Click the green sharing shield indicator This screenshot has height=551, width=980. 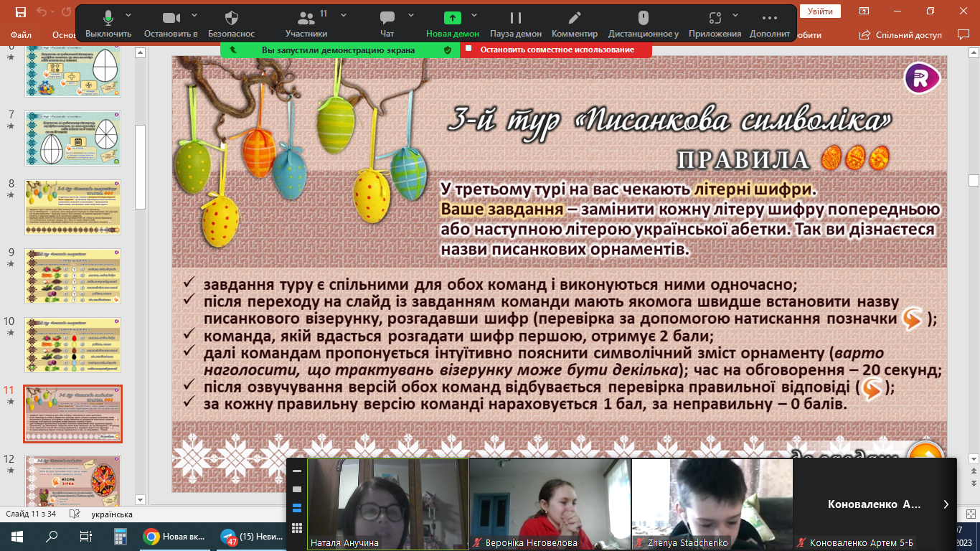pos(448,50)
